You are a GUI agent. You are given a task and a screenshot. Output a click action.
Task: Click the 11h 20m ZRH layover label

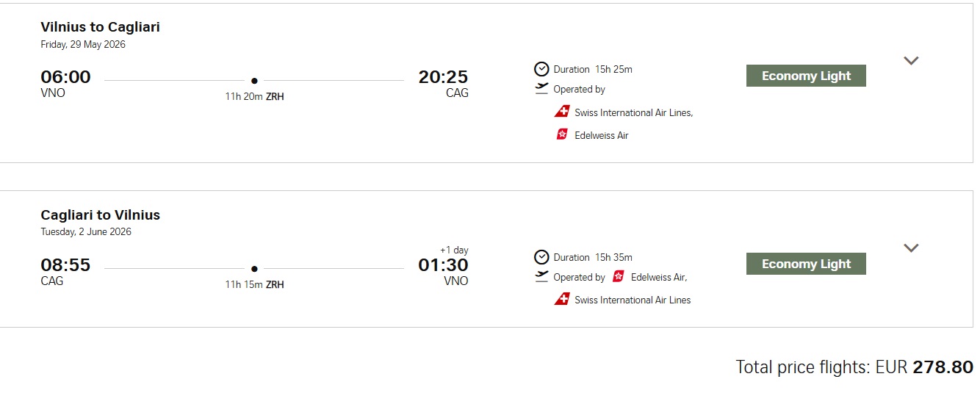click(254, 96)
